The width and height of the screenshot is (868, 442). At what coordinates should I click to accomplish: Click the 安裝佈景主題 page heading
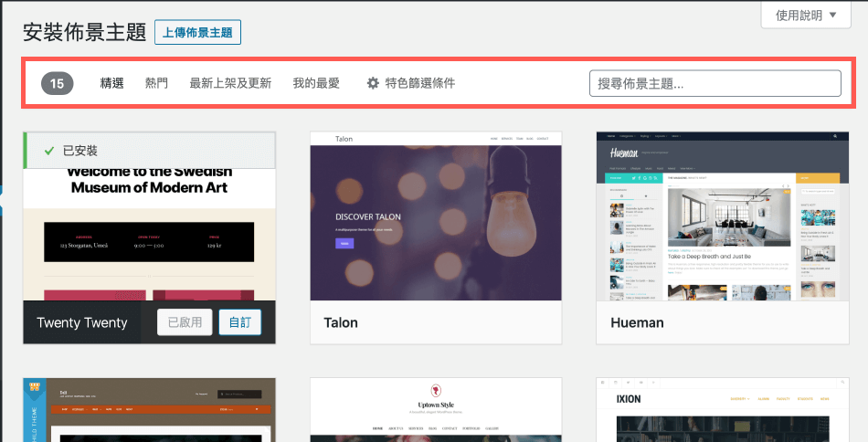(84, 32)
